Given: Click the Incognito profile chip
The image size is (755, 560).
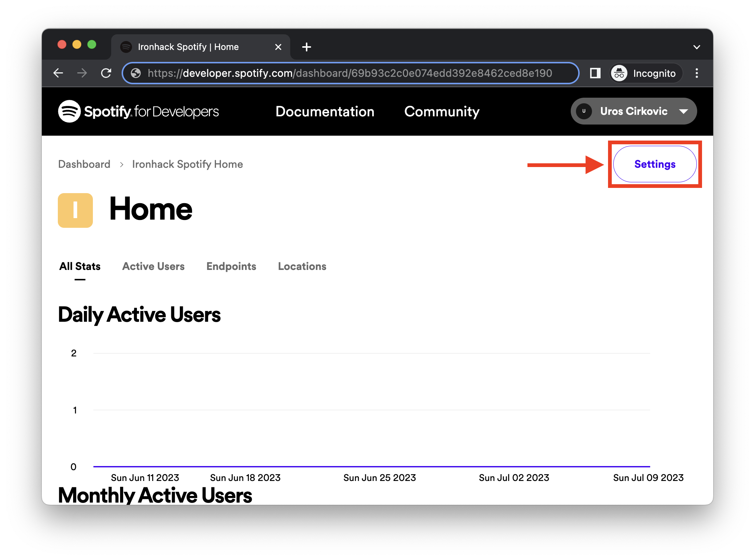Looking at the screenshot, I should tap(646, 73).
